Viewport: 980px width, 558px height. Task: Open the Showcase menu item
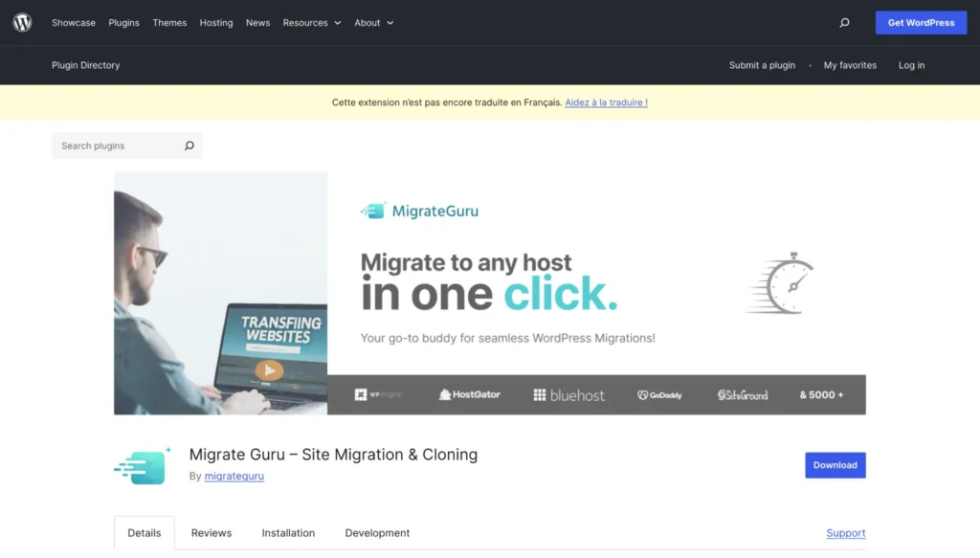pos(74,23)
